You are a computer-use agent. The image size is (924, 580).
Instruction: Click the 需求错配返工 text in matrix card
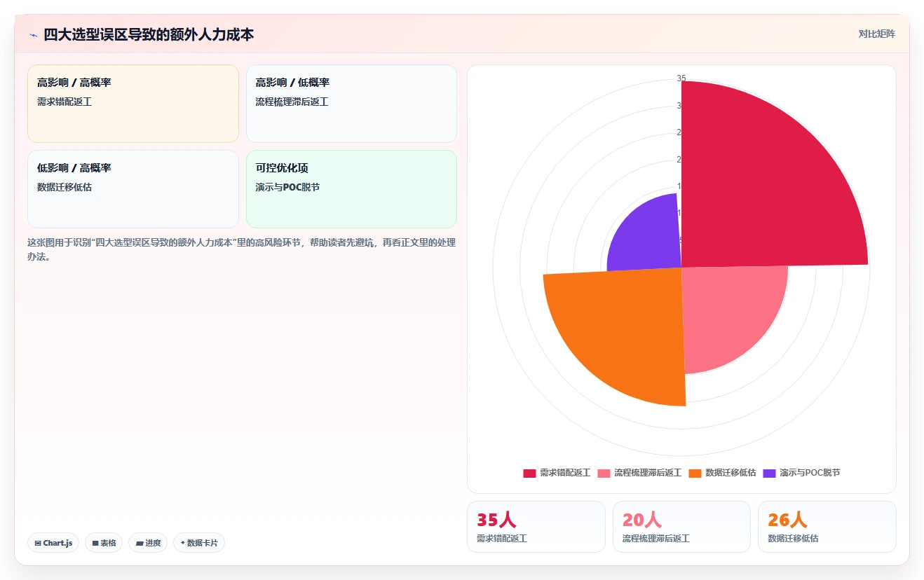64,102
